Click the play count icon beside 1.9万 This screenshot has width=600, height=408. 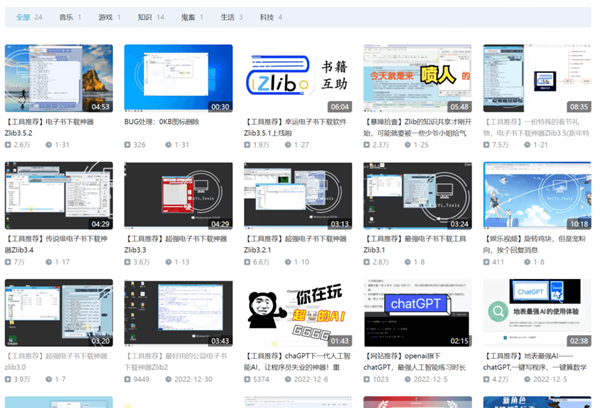point(247,145)
